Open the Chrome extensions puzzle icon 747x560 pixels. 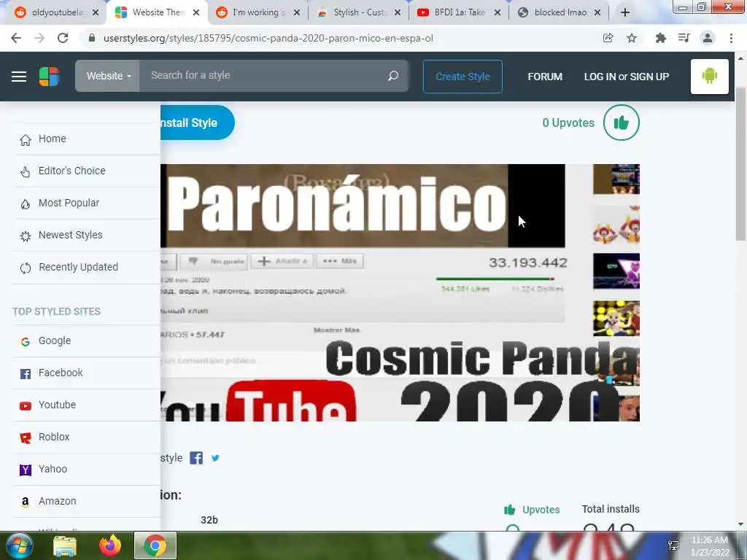pos(660,38)
